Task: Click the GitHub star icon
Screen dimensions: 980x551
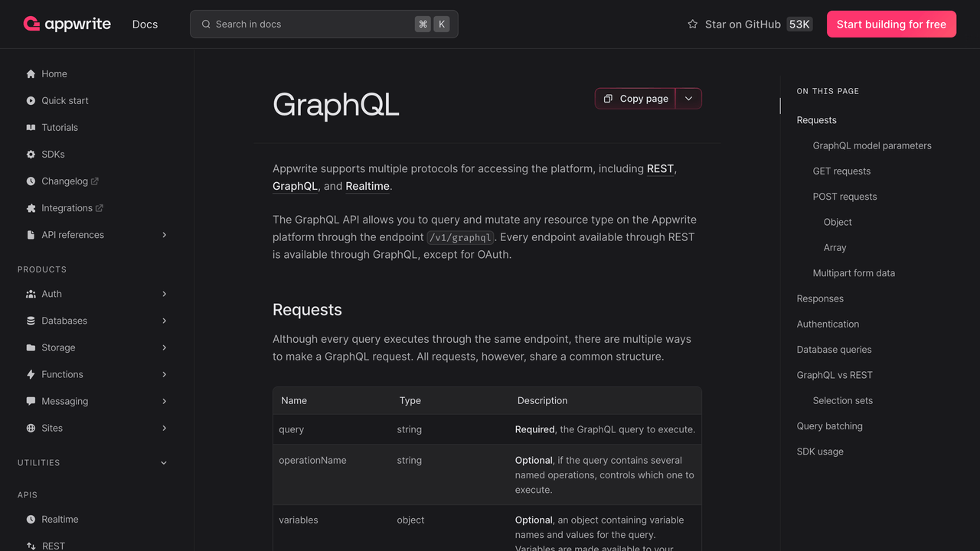Action: tap(692, 24)
